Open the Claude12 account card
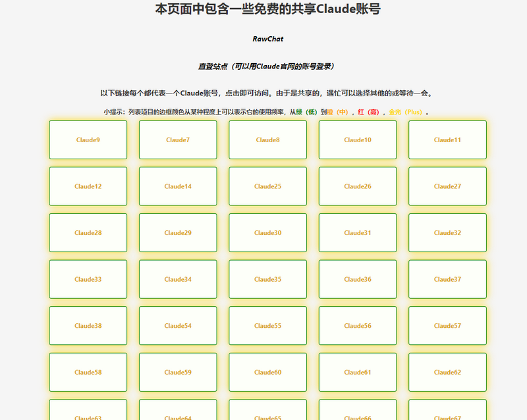527x420 pixels. [x=88, y=186]
